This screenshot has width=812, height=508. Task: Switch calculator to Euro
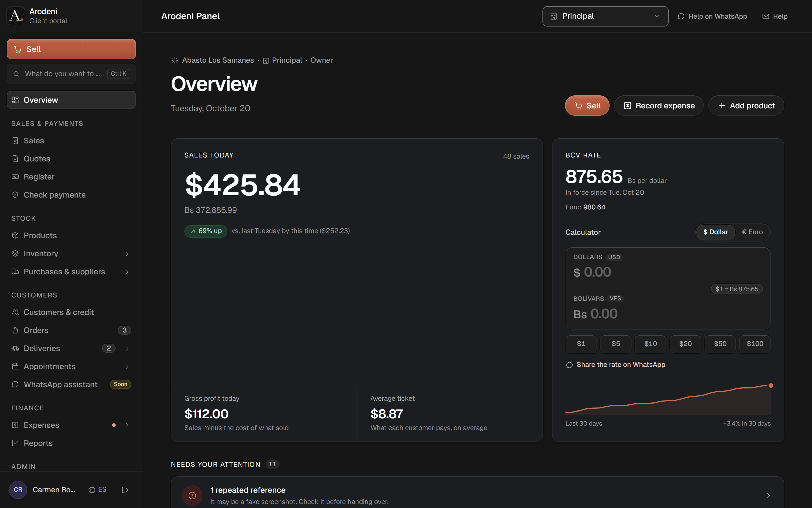752,232
